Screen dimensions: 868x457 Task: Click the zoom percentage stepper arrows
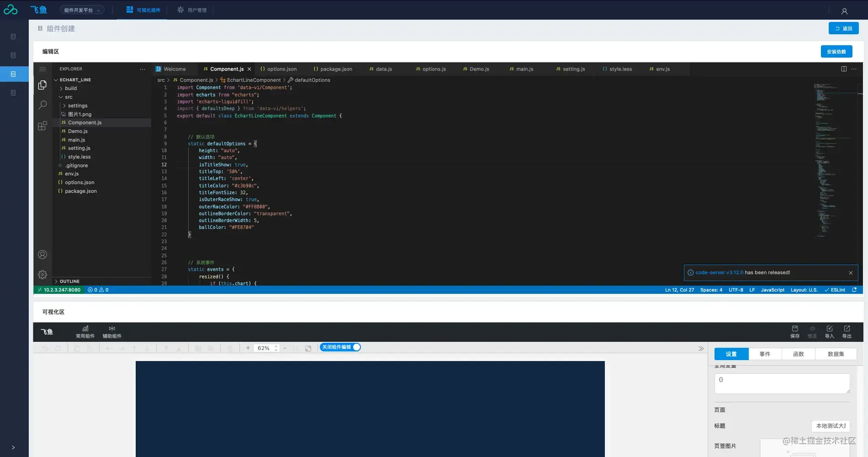pyautogui.click(x=276, y=348)
